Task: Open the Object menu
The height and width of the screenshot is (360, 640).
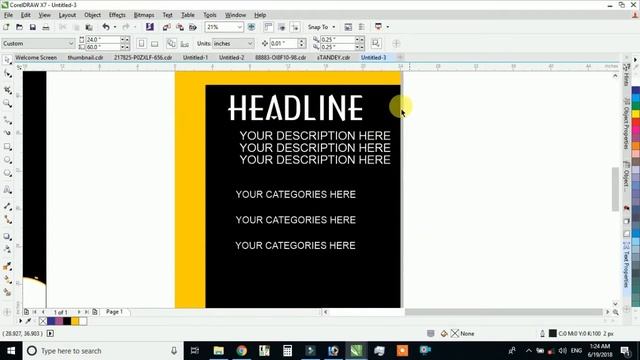Action: coord(92,15)
